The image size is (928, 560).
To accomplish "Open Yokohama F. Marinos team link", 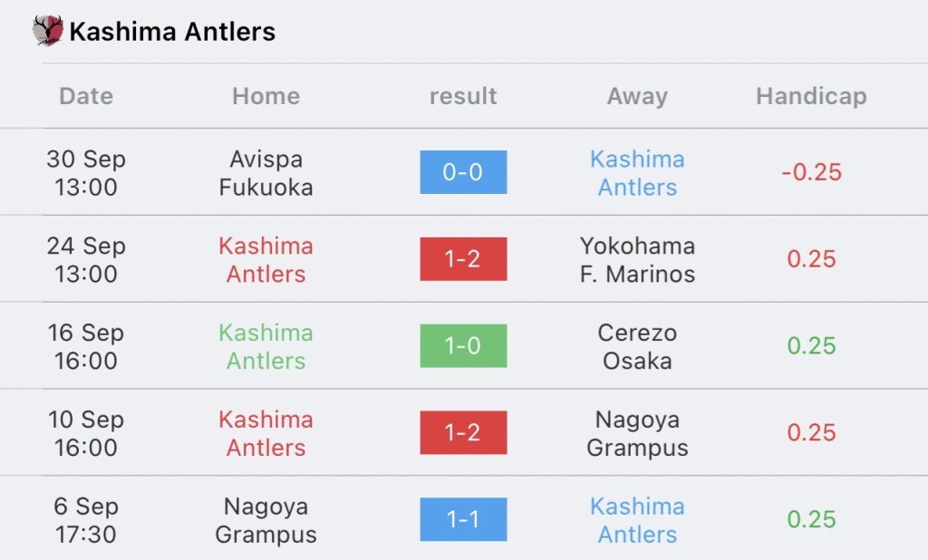I will 637,260.
